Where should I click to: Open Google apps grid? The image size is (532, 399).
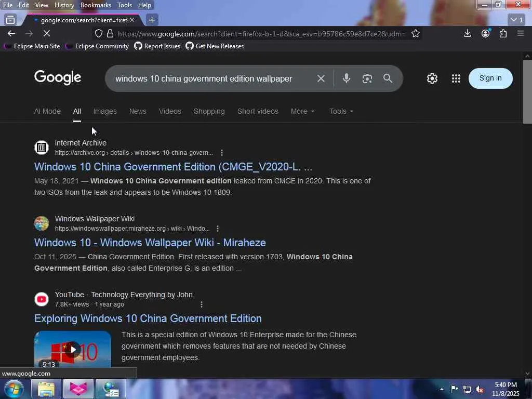[456, 78]
